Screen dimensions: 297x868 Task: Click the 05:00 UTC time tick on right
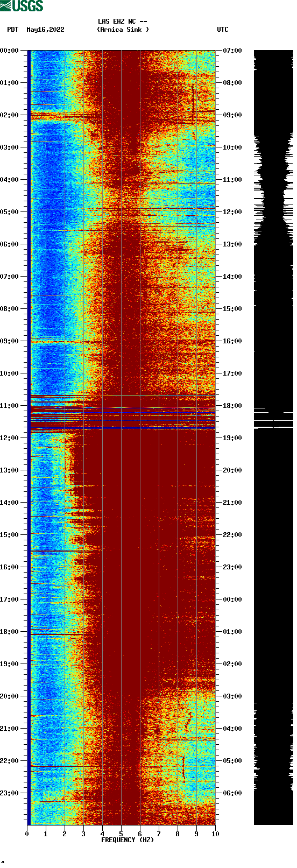click(232, 761)
